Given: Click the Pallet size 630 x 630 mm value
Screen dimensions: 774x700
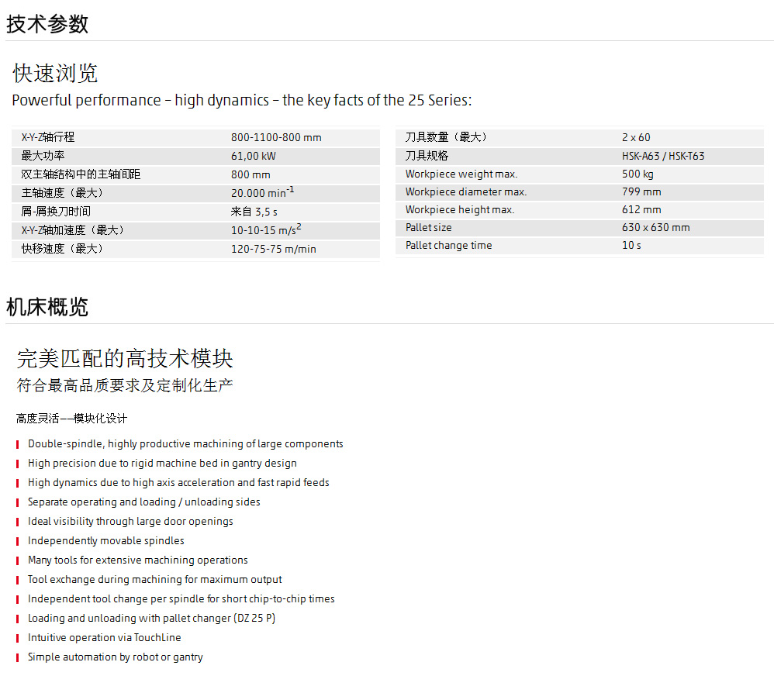Looking at the screenshot, I should point(655,227).
